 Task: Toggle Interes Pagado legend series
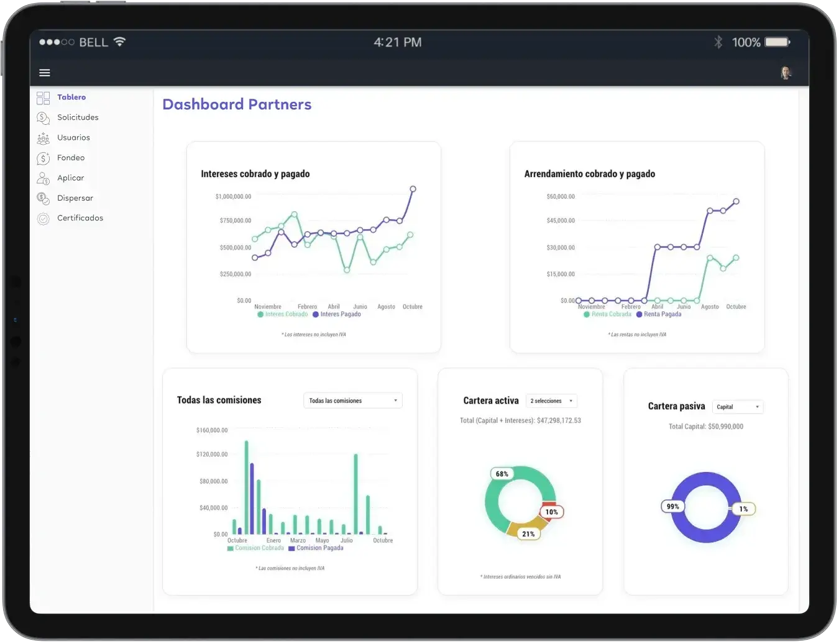click(337, 314)
